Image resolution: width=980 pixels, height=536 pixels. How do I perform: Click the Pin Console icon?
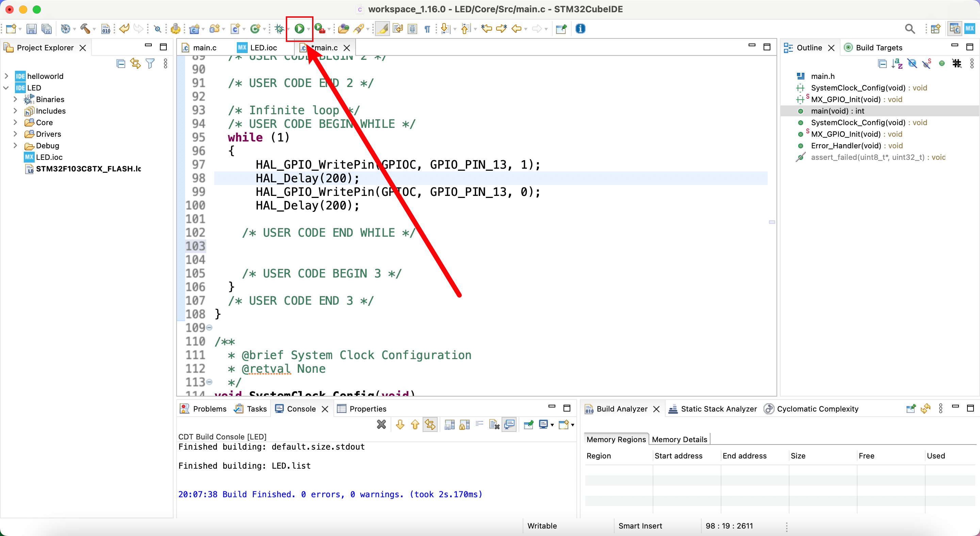click(528, 424)
